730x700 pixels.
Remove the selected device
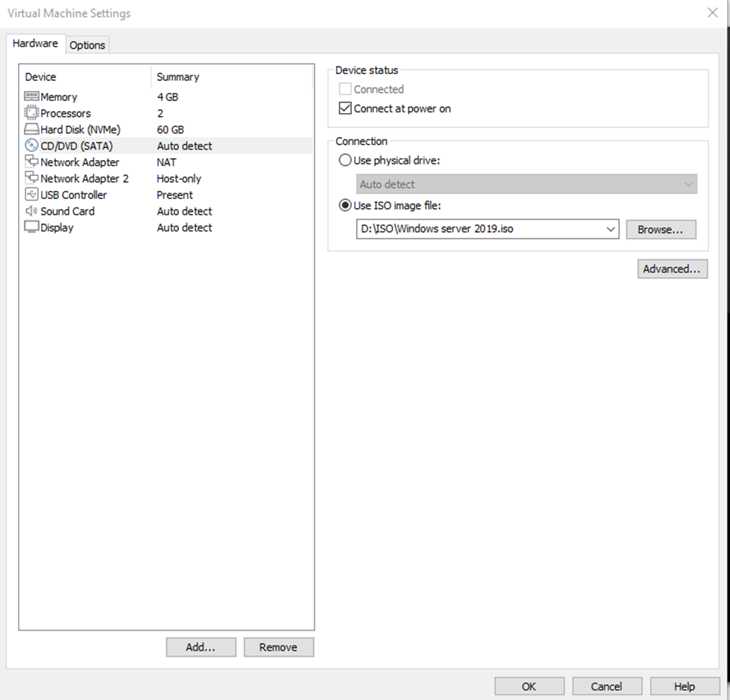[x=279, y=648]
